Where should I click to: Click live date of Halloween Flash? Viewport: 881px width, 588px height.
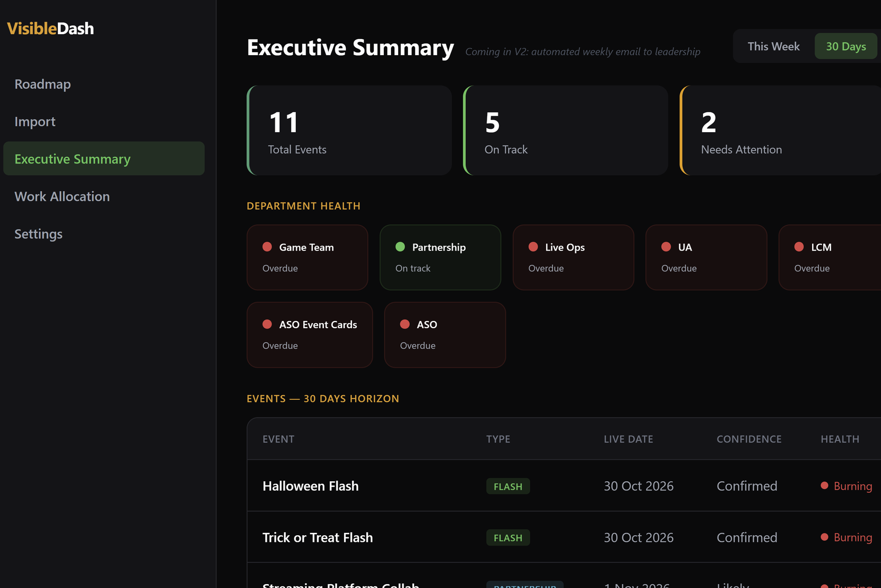[x=639, y=486]
